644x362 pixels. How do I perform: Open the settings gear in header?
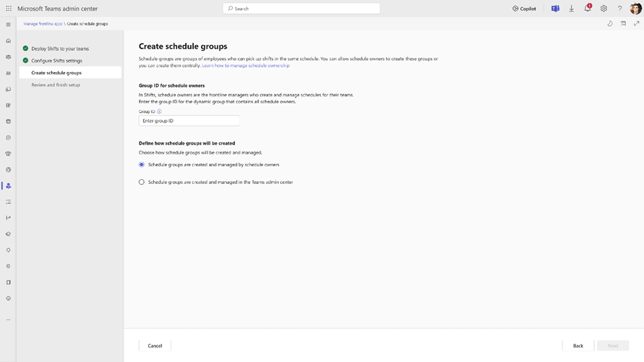[604, 8]
